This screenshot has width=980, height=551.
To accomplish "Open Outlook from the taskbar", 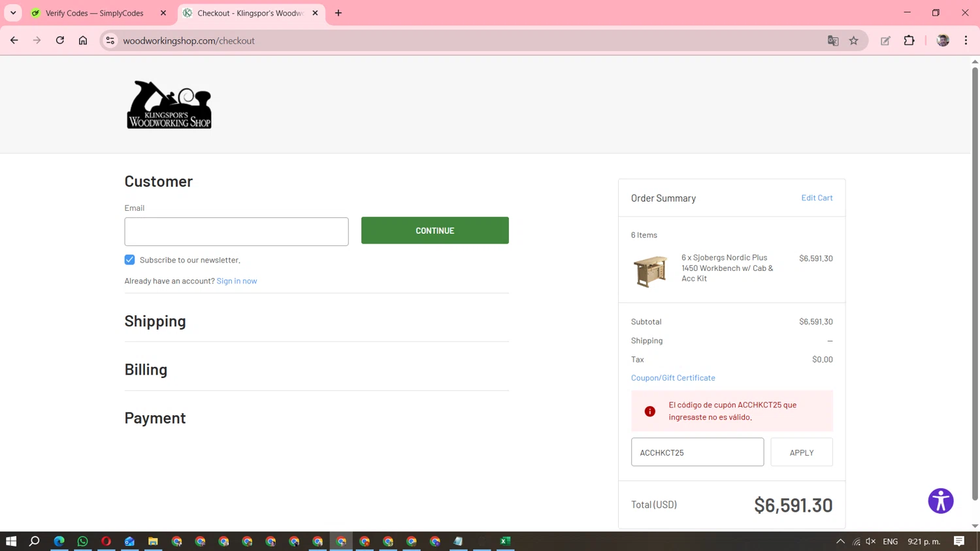I will 130,541.
